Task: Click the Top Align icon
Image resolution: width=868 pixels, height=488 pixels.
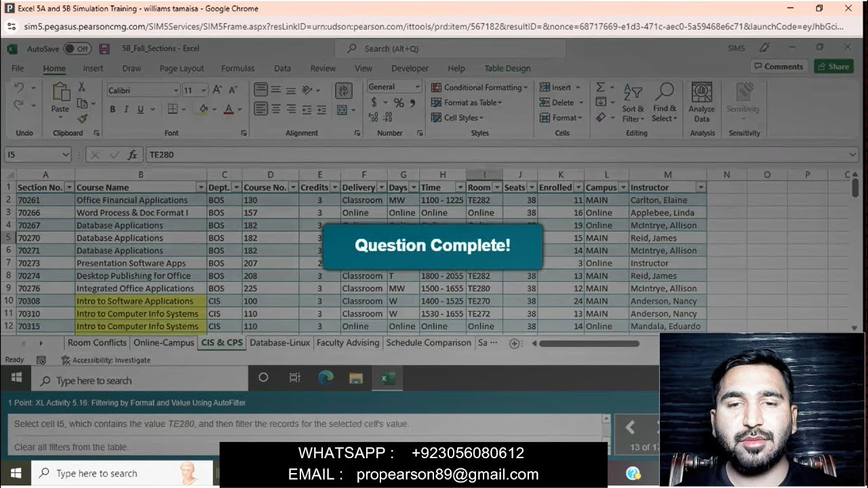Action: point(260,89)
